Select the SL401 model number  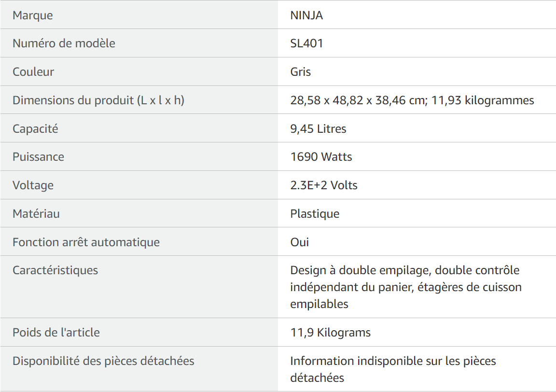point(306,43)
